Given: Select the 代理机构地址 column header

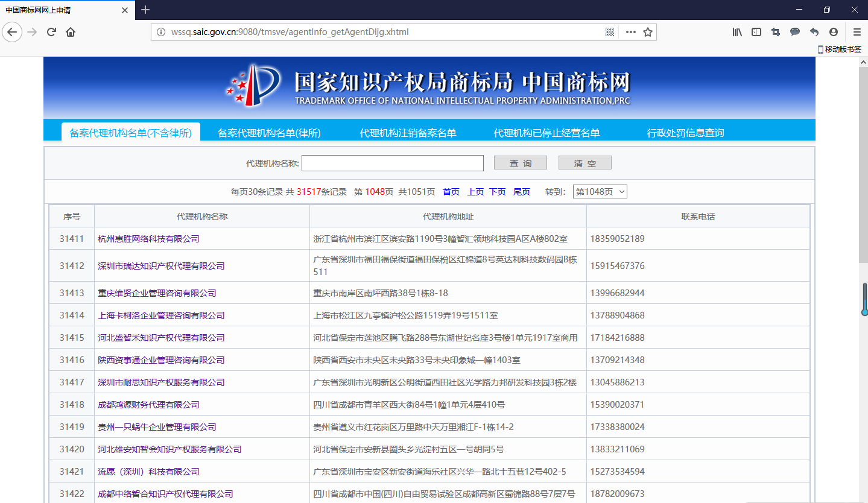Looking at the screenshot, I should coord(448,217).
